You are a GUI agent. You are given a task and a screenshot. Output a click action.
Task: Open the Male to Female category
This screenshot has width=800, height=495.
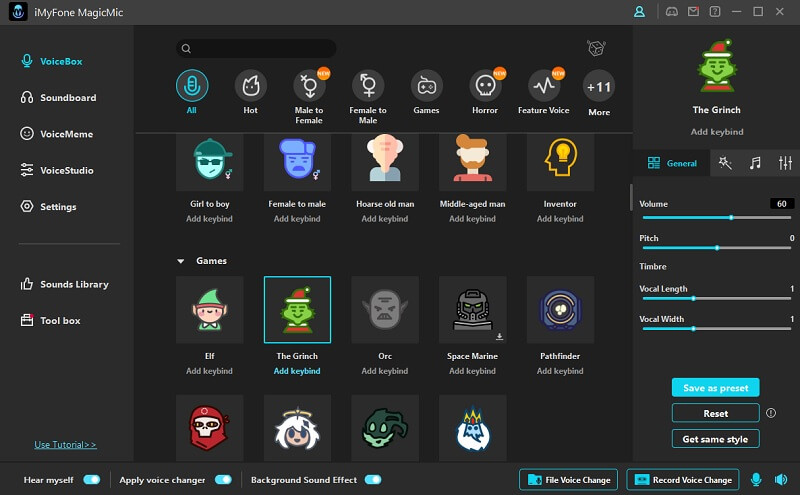tap(309, 85)
